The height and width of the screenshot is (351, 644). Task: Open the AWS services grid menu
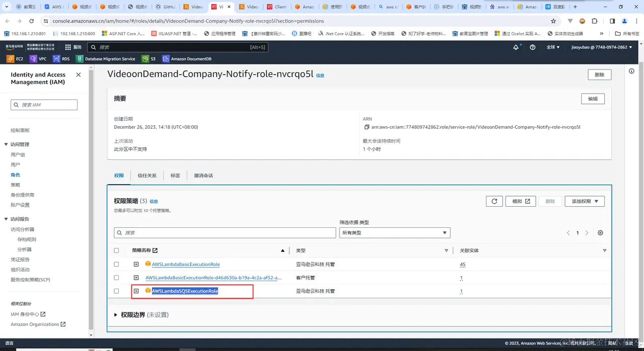(x=68, y=47)
